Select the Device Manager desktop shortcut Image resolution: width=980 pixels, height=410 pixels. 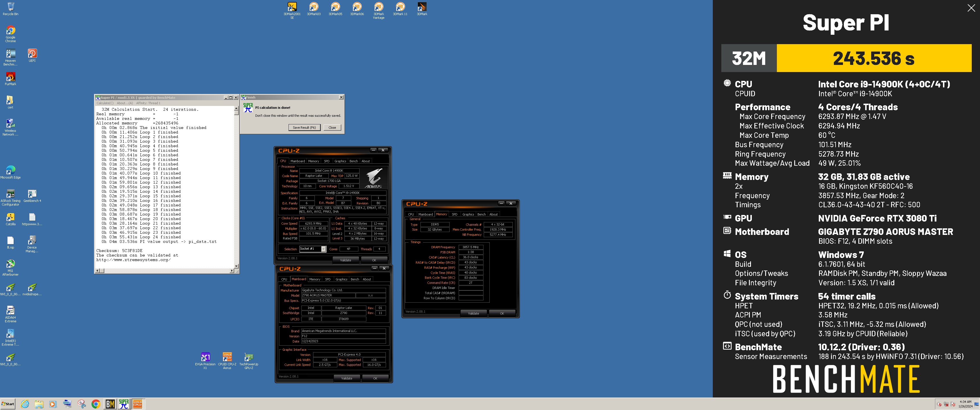(32, 244)
